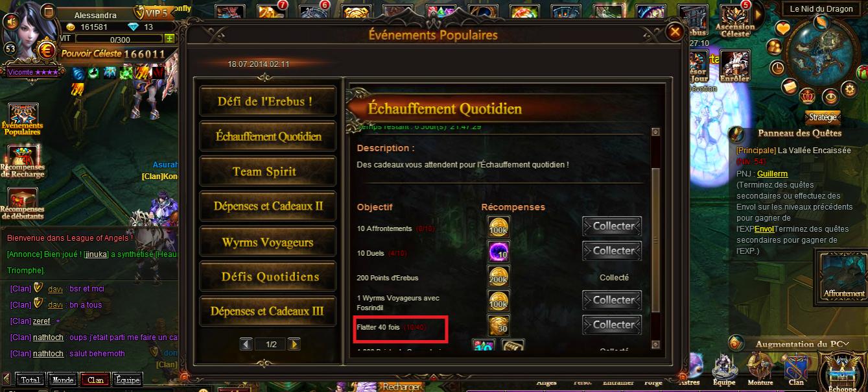Switch chat to the Monde channel
The height and width of the screenshot is (392, 868).
click(63, 380)
